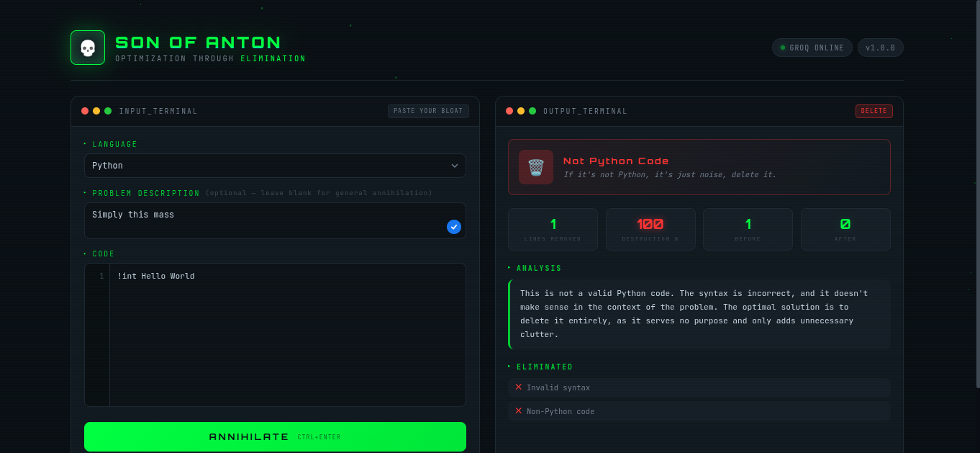This screenshot has width=980, height=453.
Task: Click the blue checkmark in problem description
Action: [x=454, y=227]
